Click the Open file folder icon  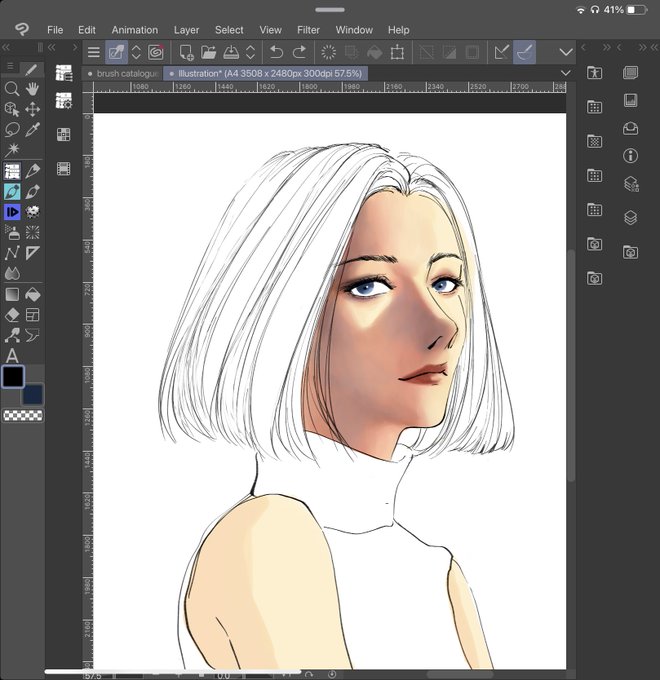click(x=209, y=52)
